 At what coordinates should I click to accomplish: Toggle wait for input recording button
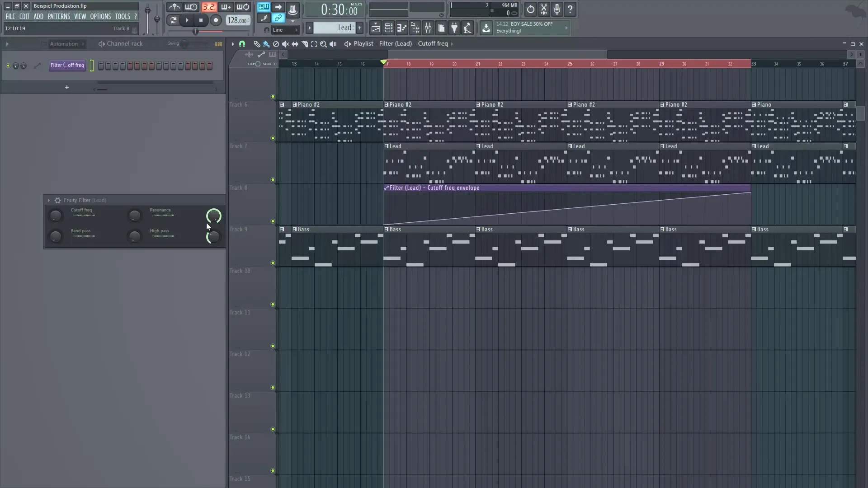tap(191, 7)
